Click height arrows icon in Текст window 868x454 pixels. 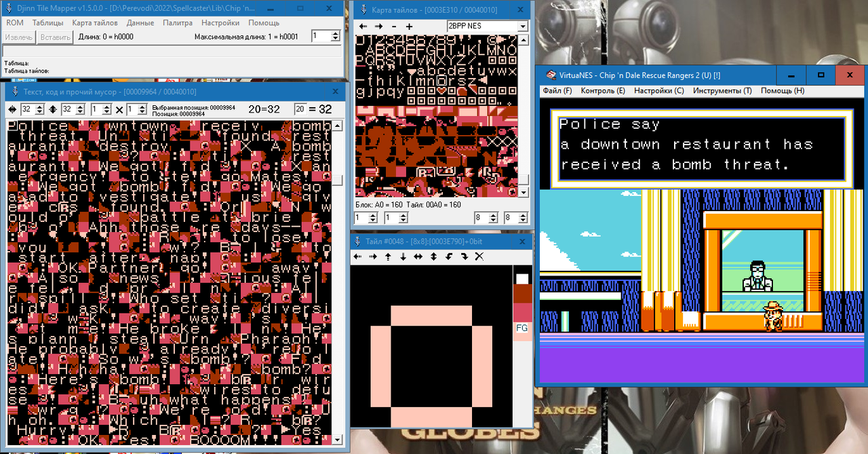[52, 109]
